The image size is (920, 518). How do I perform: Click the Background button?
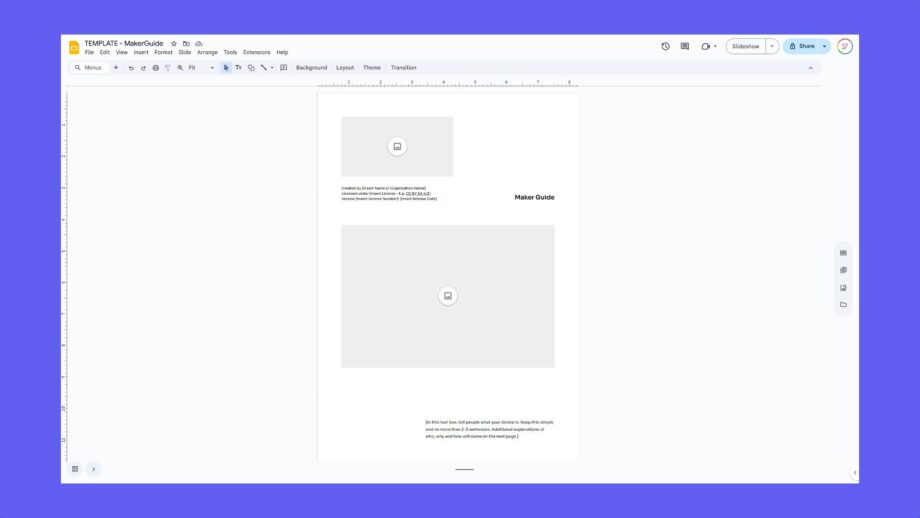[312, 68]
